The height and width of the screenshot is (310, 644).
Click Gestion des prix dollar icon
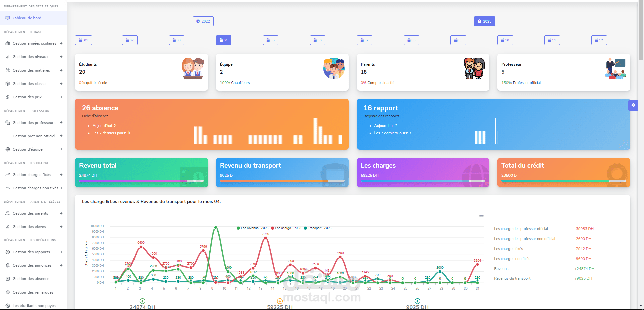(x=8, y=97)
